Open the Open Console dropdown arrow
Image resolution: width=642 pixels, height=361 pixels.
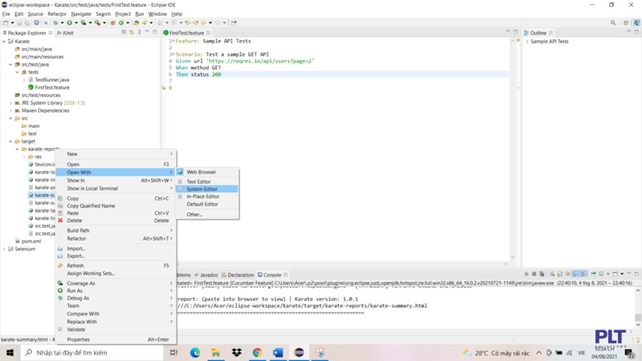click(622, 274)
